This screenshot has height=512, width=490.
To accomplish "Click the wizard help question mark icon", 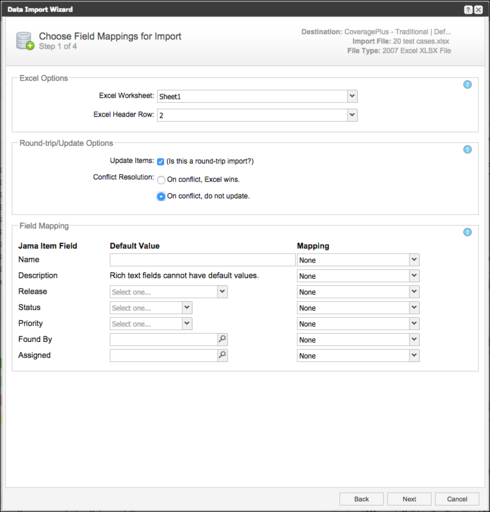I will pos(468,10).
